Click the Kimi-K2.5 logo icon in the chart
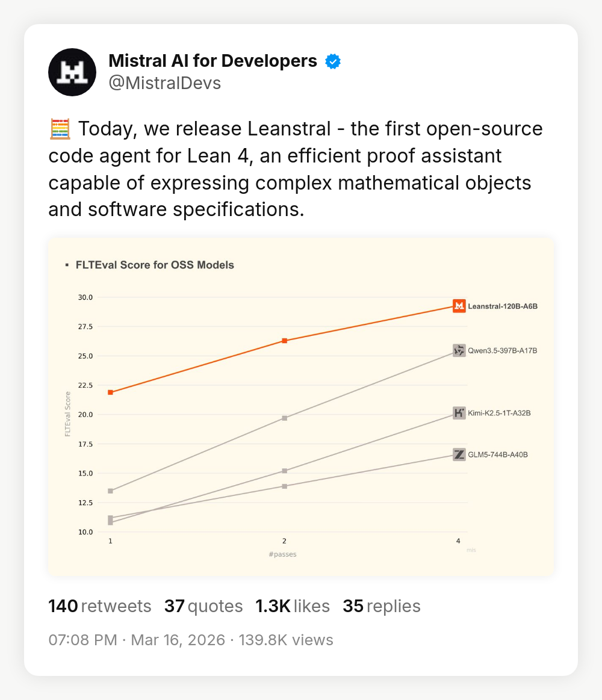Image resolution: width=602 pixels, height=700 pixels. point(459,413)
